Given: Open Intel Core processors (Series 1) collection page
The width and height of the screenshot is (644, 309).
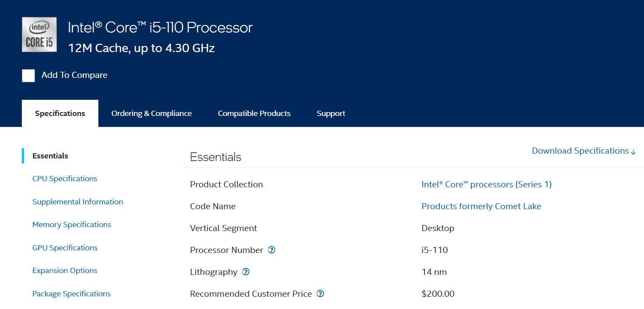Looking at the screenshot, I should pyautogui.click(x=487, y=184).
